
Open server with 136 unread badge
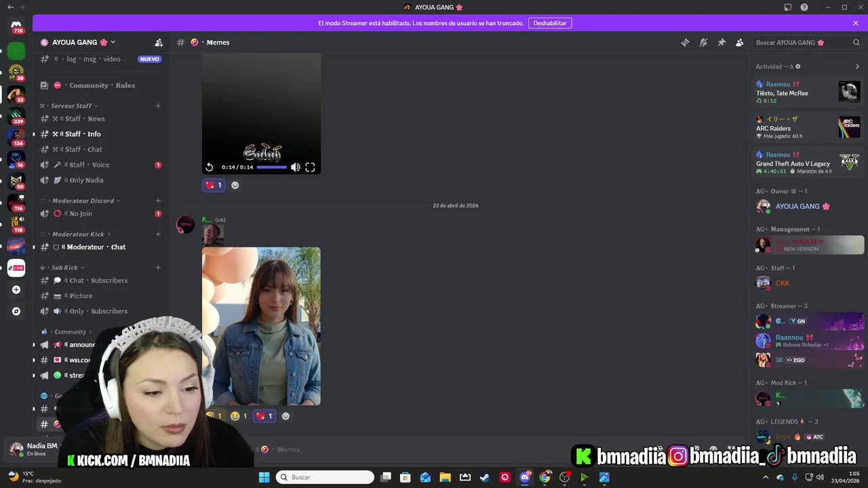[16, 137]
